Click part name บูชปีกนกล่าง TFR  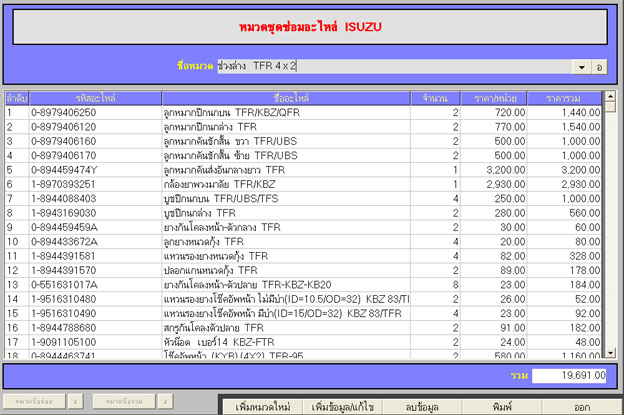click(x=200, y=213)
